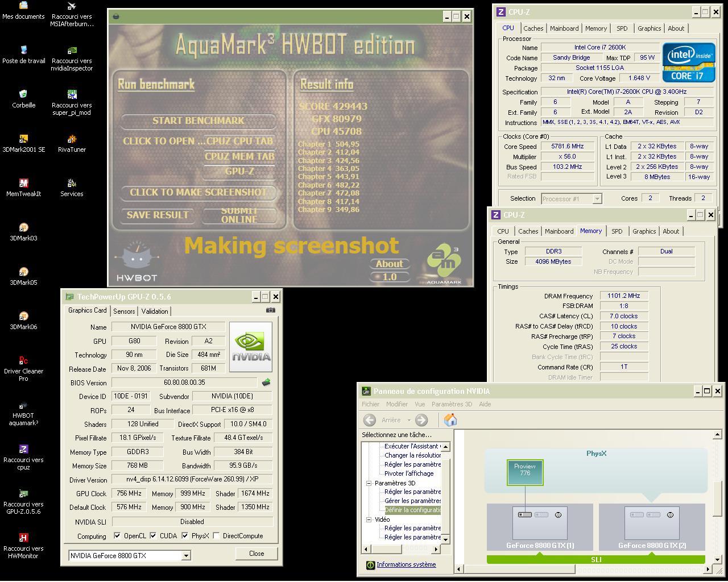Click task tree horizontal scrollbar right arrow
This screenshot has width=728, height=582.
(x=436, y=548)
